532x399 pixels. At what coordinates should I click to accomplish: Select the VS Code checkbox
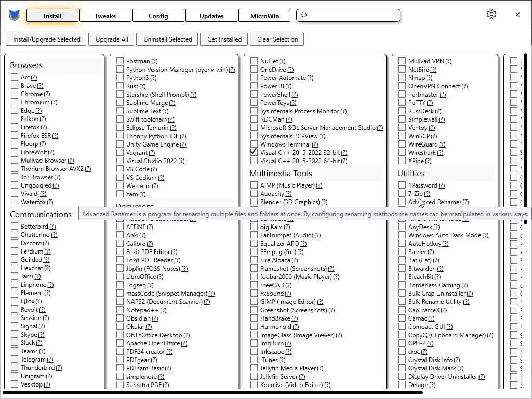click(120, 169)
